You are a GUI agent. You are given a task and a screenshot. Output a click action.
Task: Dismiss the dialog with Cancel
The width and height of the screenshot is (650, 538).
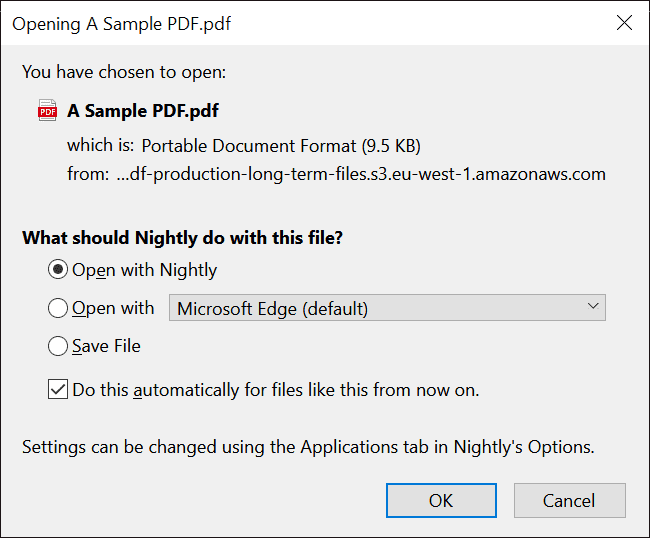pos(570,500)
